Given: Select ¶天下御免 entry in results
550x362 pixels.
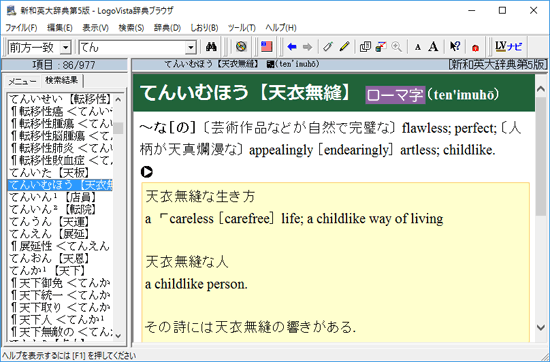Looking at the screenshot, I should point(60,283).
